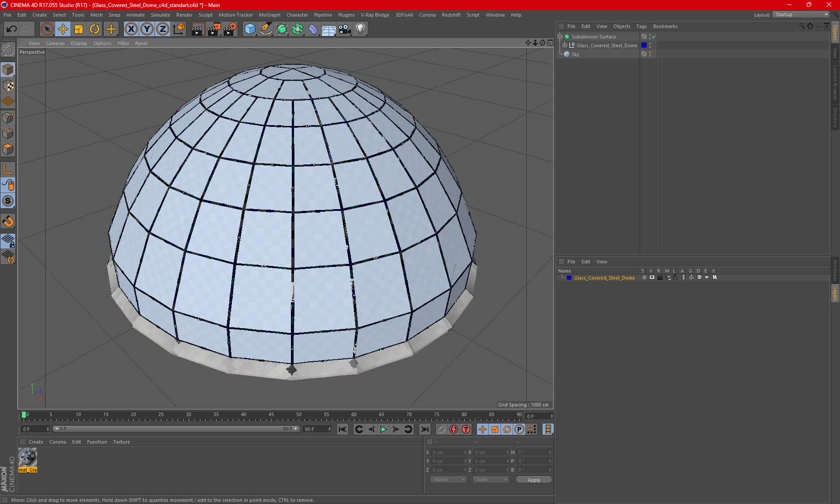840x504 pixels.
Task: Click layer blue color swatch
Action: coord(569,278)
